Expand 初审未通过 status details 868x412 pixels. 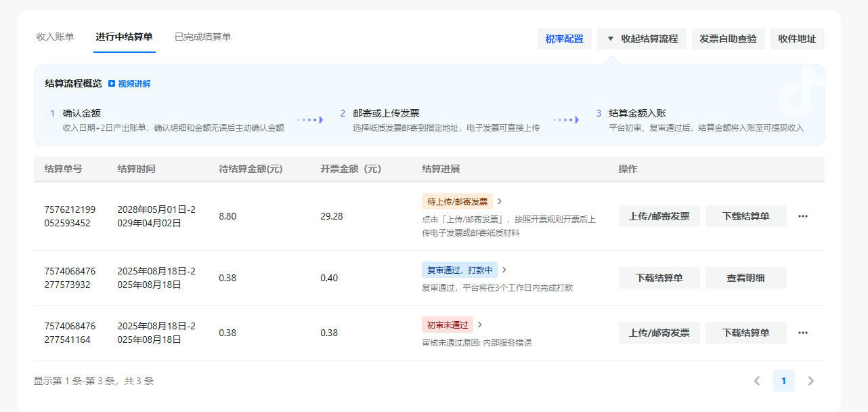[x=480, y=325]
